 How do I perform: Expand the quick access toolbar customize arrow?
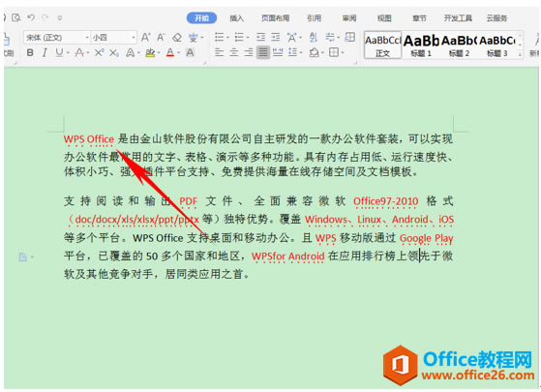click(x=60, y=17)
